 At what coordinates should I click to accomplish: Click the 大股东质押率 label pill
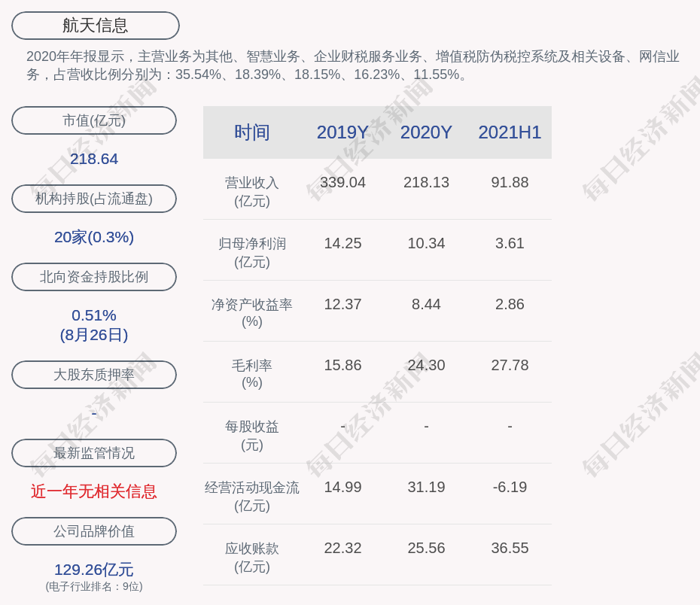click(94, 374)
